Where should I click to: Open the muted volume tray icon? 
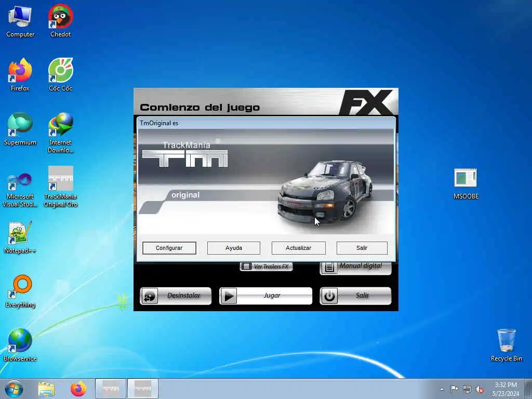click(480, 390)
